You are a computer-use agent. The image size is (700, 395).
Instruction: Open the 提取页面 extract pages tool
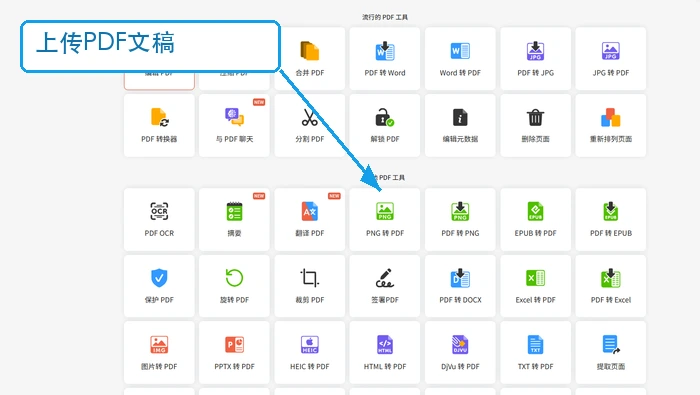611,353
